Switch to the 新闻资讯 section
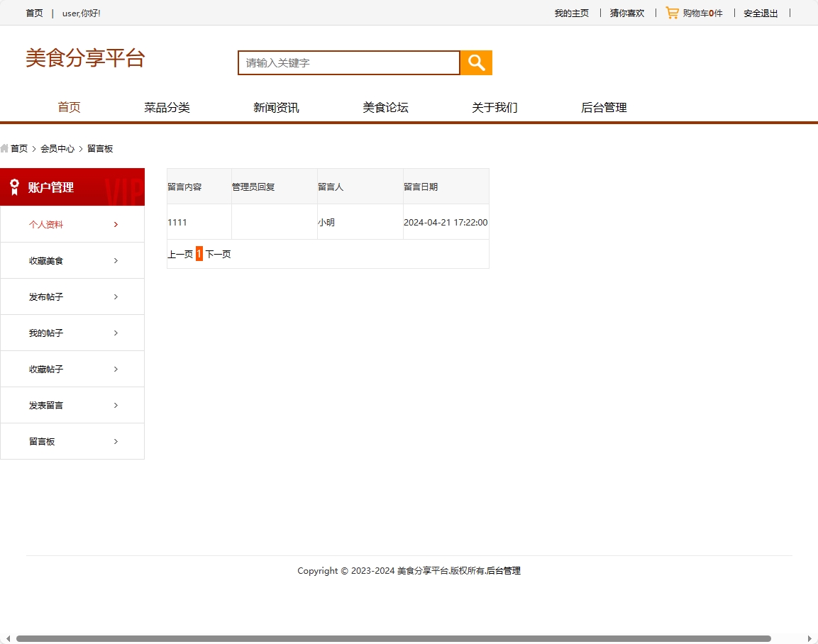Image resolution: width=818 pixels, height=644 pixels. coord(276,107)
